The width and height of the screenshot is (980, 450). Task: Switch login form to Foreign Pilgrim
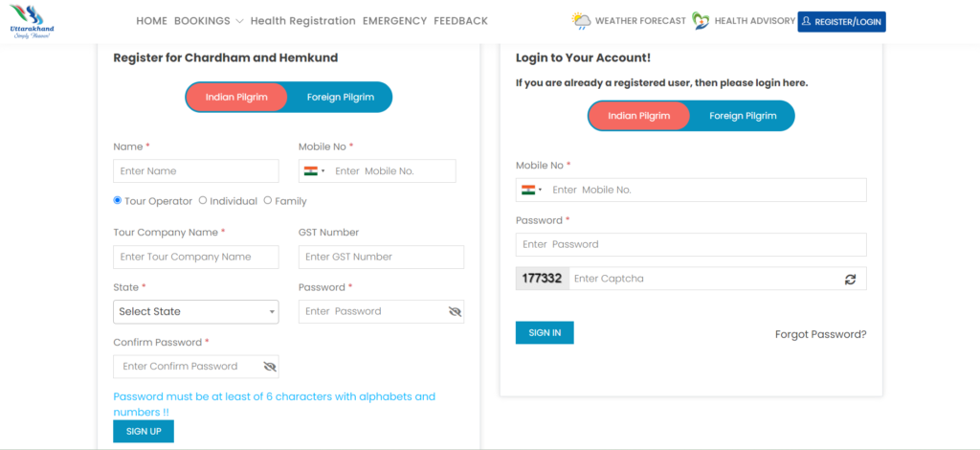(743, 116)
